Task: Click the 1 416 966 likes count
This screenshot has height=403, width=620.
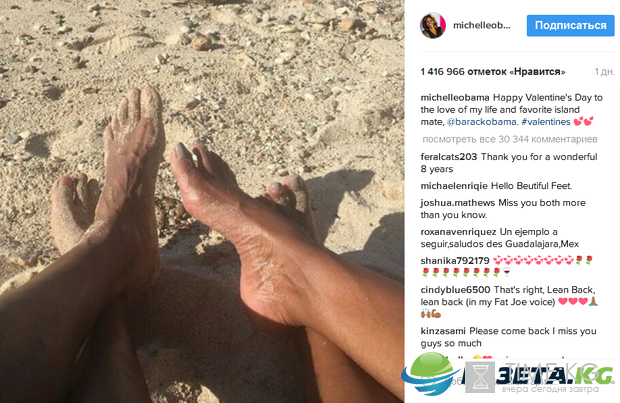Action: (x=493, y=72)
